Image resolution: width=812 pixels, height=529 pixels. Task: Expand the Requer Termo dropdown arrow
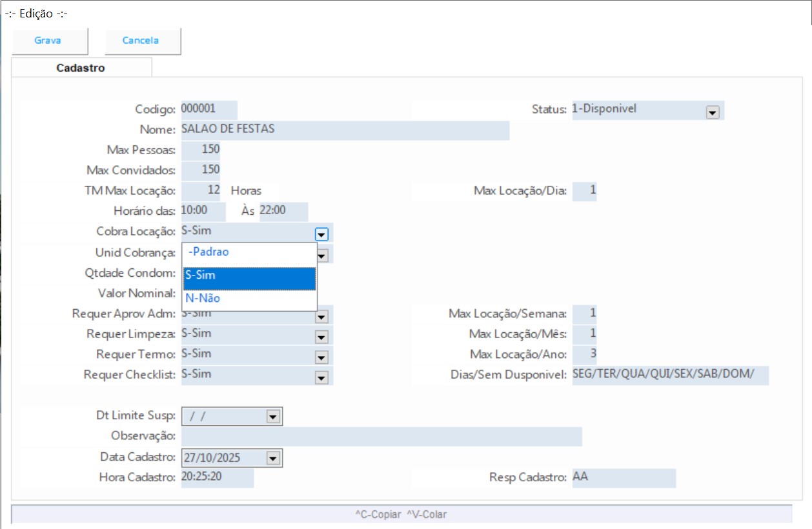(322, 357)
